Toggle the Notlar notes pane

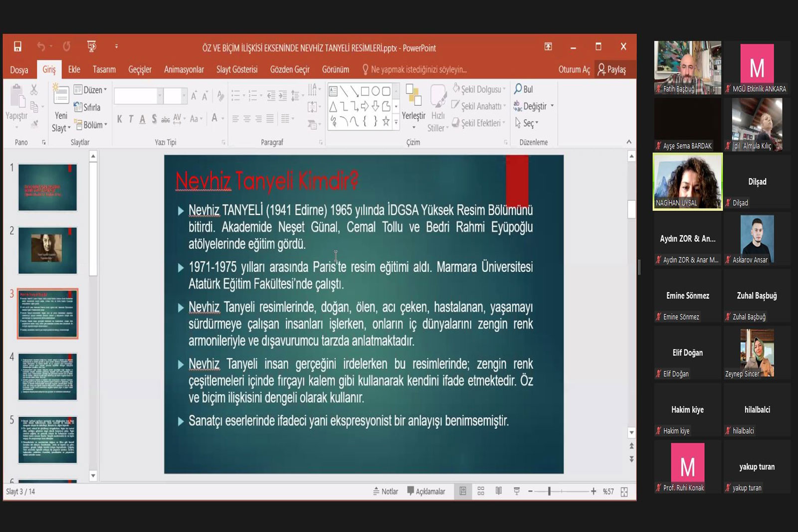point(386,491)
